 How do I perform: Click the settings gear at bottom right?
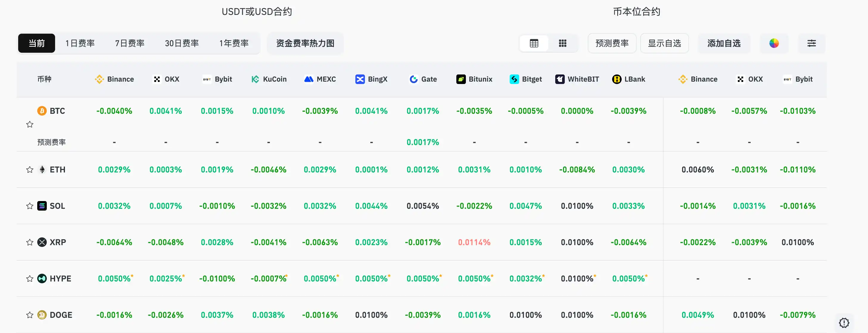844,323
